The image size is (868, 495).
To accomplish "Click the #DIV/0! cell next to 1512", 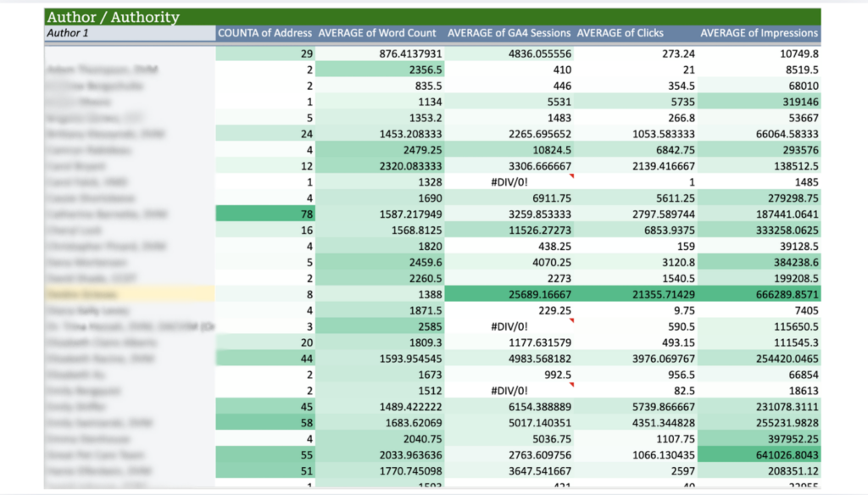I will (x=509, y=391).
